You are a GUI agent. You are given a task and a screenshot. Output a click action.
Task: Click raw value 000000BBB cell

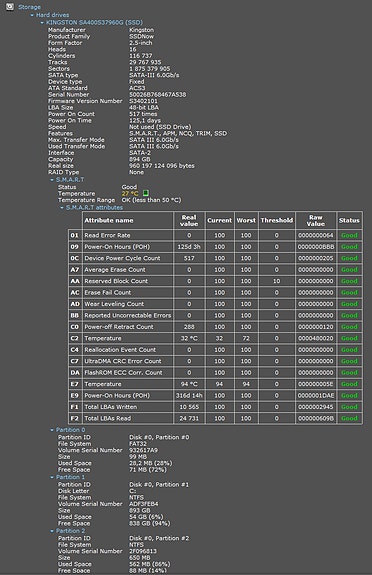[316, 247]
